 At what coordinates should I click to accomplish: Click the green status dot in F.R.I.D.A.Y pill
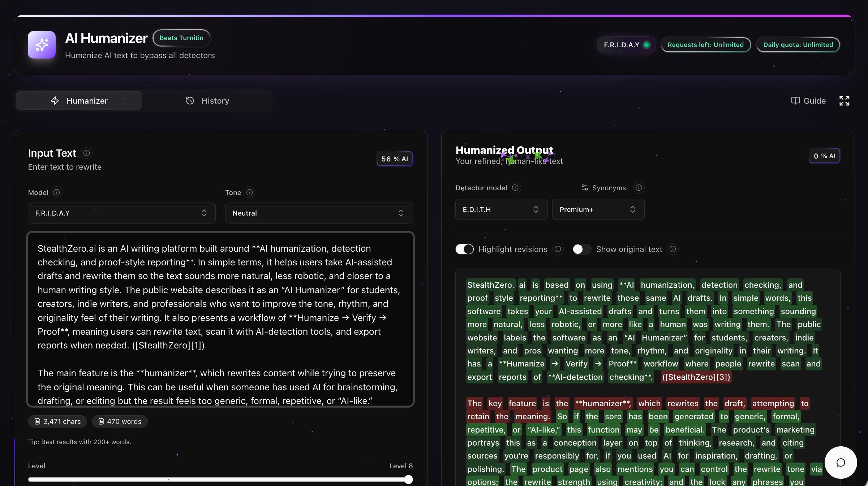[x=646, y=45]
